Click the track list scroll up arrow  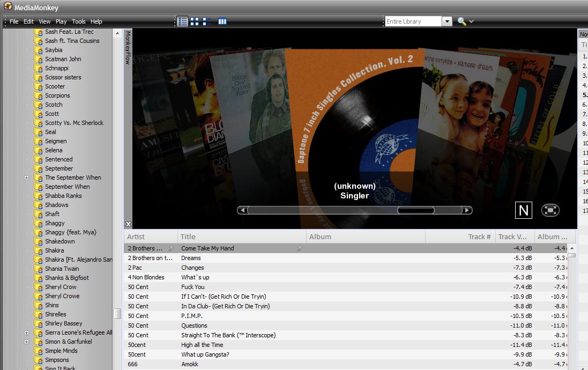(572, 248)
